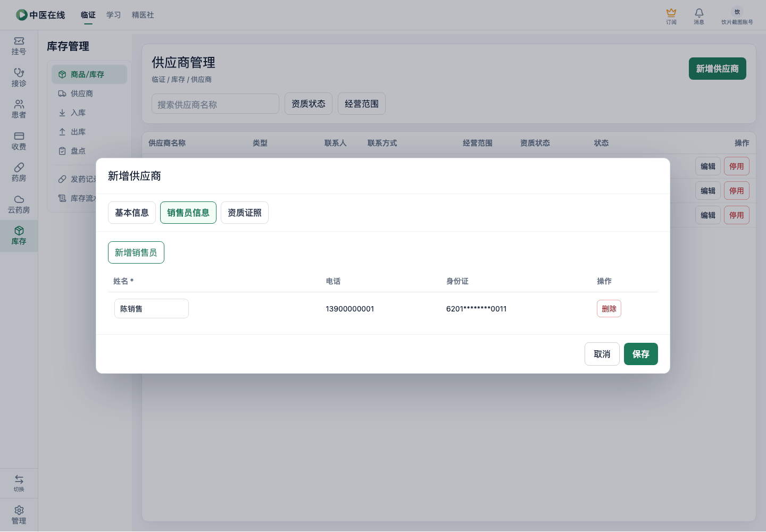Click the 商品/库存 box icon
The height and width of the screenshot is (532, 766).
[x=62, y=74]
